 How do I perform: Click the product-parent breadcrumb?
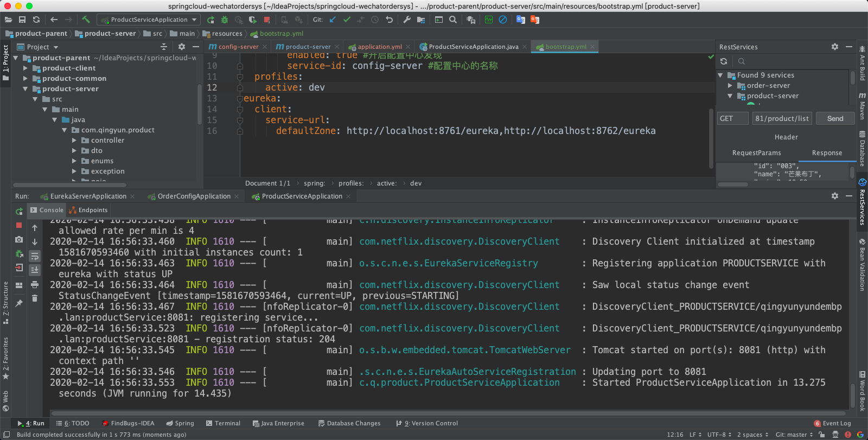(x=36, y=34)
